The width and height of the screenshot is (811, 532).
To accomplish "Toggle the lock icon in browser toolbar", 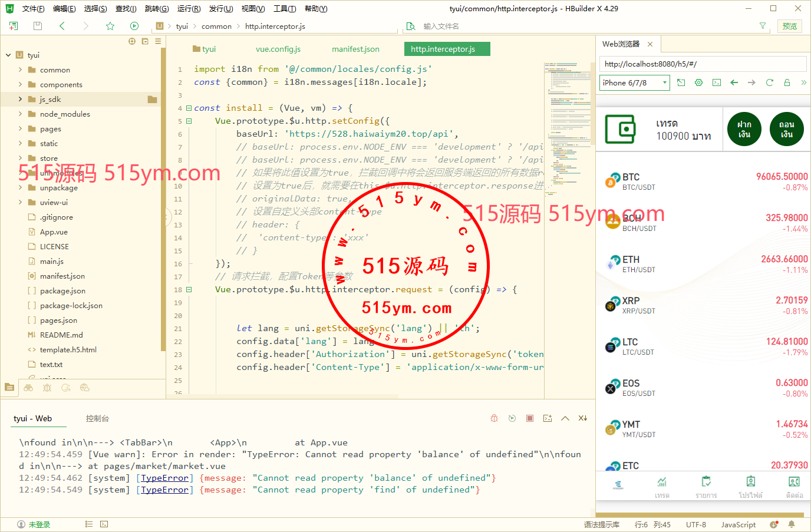I will tap(787, 82).
